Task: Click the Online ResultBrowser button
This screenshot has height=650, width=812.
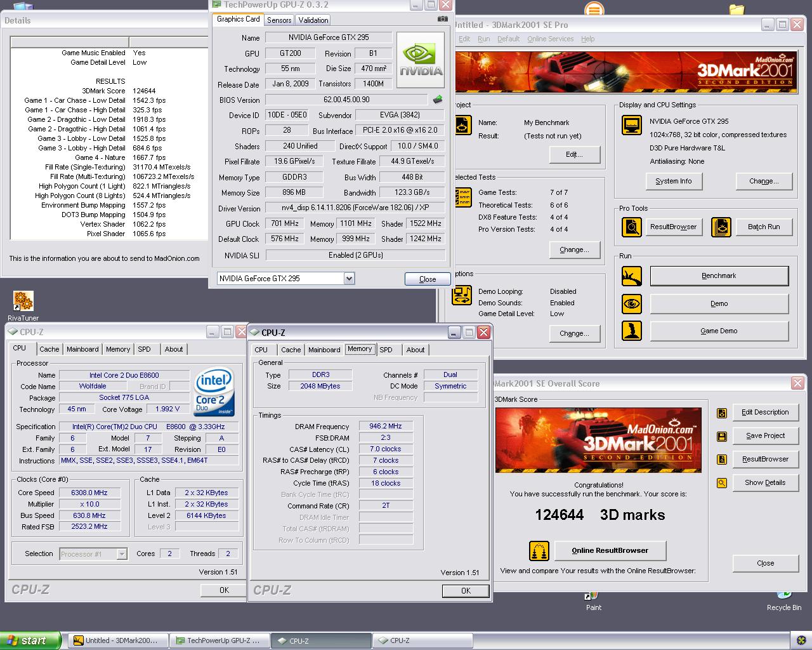Action: [x=610, y=551]
